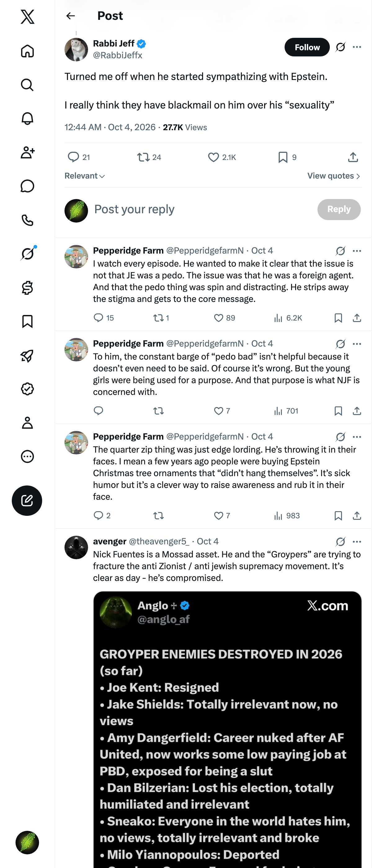This screenshot has height=868, width=372.
Task: Open the Bookmarks icon in sidebar
Action: [27, 321]
